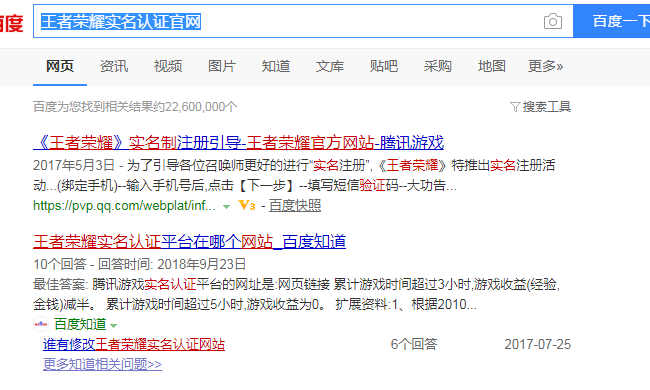
Task: Switch to the 资讯 tab
Action: [114, 66]
